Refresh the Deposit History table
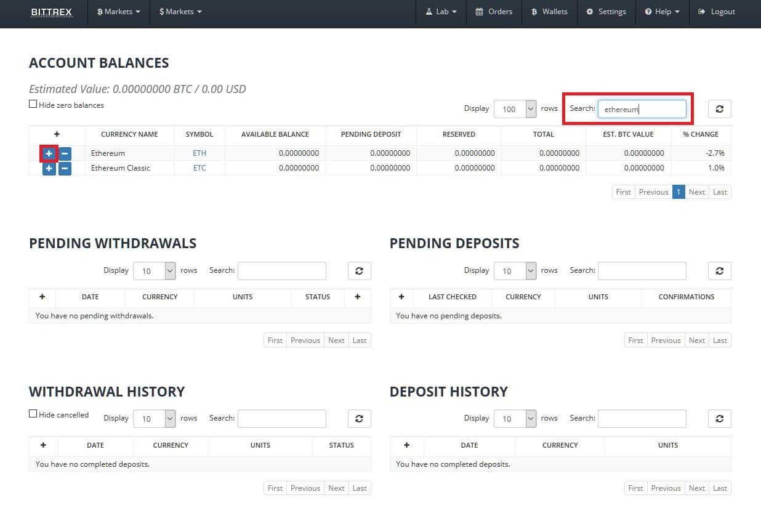761x532 pixels. click(719, 418)
